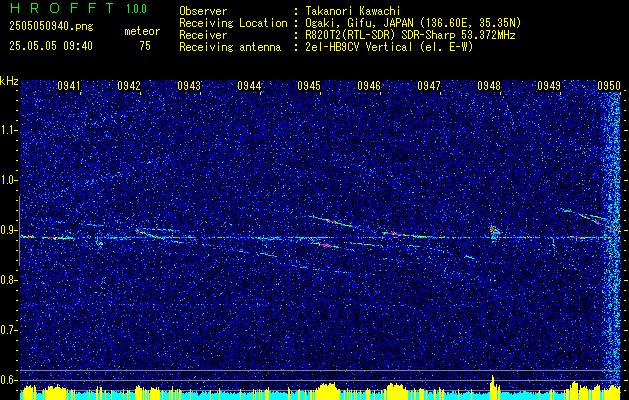
Task: Click the tall yellow power spike below 0948
Action: point(493,387)
